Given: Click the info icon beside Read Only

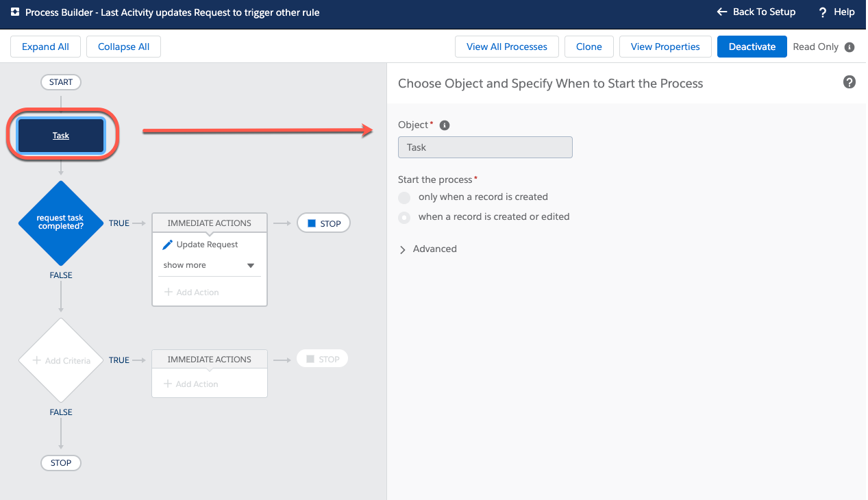Looking at the screenshot, I should pos(851,47).
